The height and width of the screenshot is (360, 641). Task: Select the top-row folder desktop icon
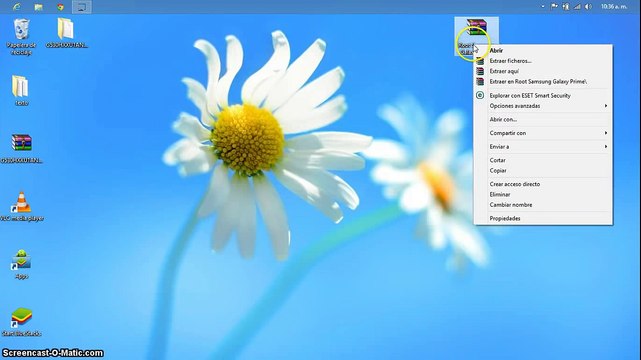click(66, 33)
